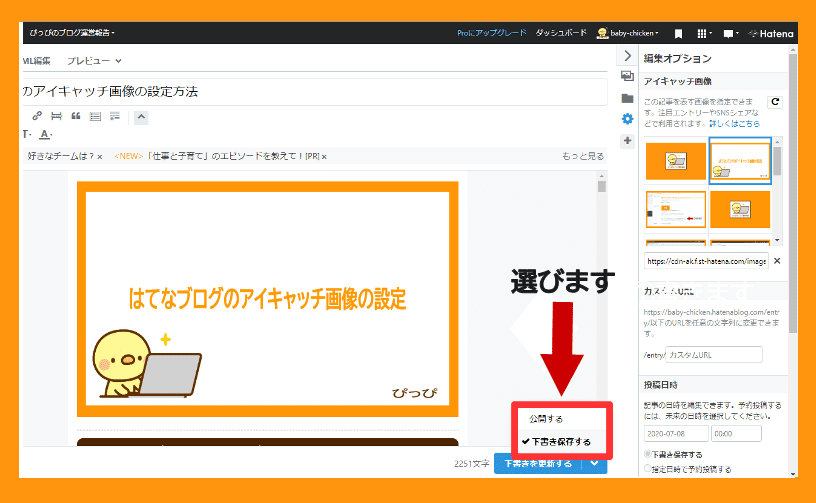
Task: Click the bookmark icon in header
Action: (x=678, y=34)
